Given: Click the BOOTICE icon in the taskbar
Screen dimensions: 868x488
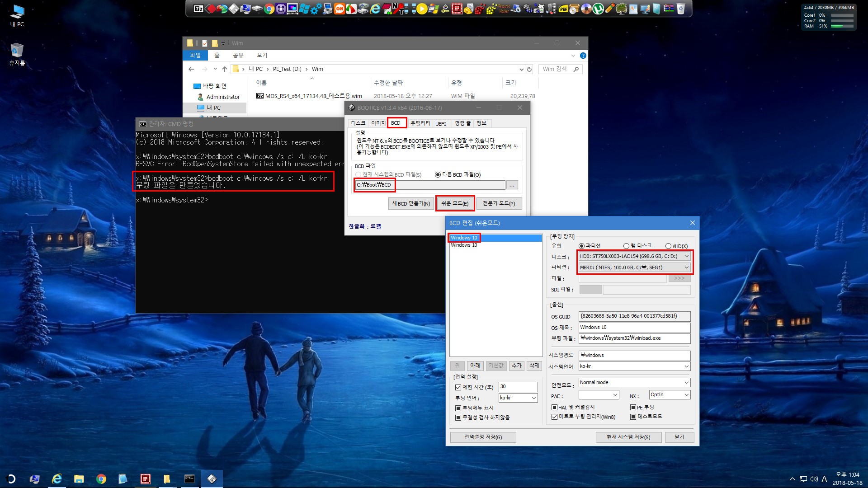Looking at the screenshot, I should (x=212, y=479).
